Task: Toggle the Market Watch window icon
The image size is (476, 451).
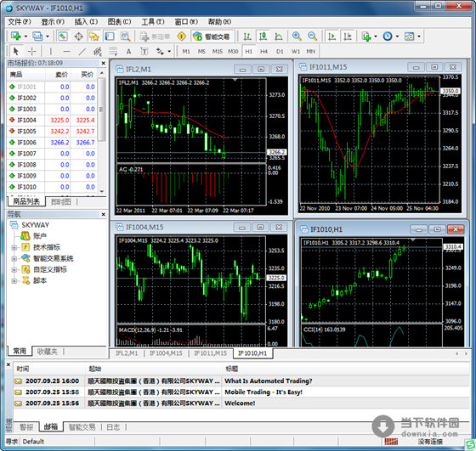Action: pos(63,36)
